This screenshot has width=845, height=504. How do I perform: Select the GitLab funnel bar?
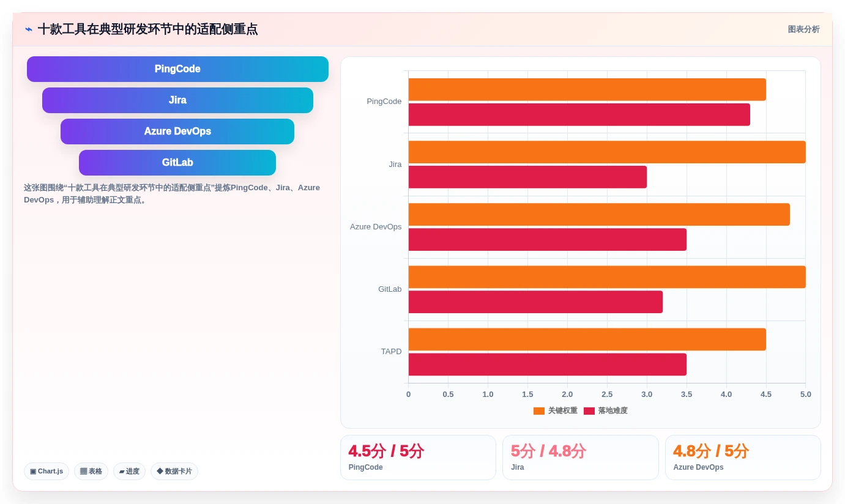177,163
